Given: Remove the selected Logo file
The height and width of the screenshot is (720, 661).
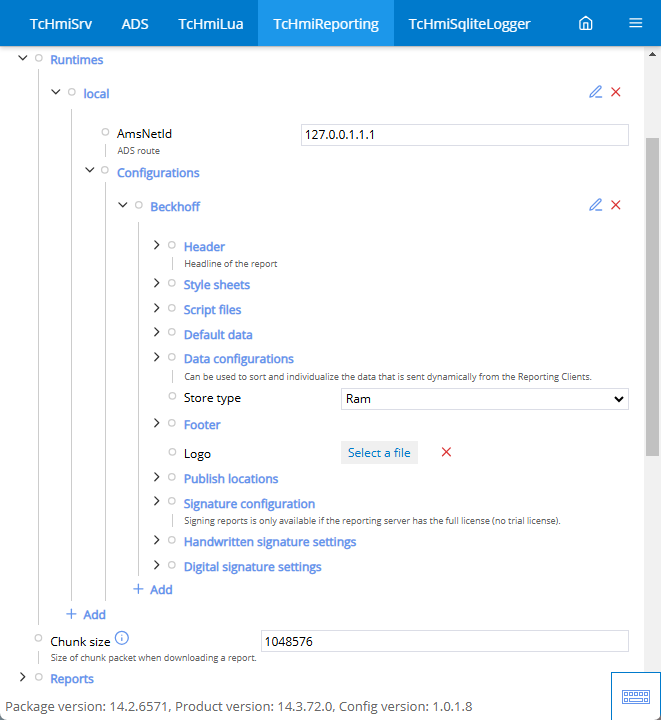Looking at the screenshot, I should [446, 452].
